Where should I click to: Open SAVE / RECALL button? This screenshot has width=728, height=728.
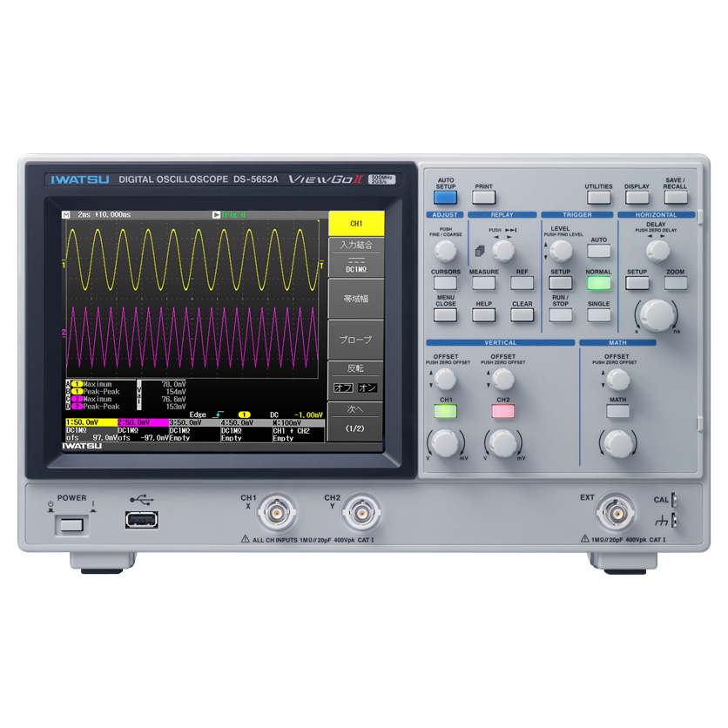click(675, 198)
